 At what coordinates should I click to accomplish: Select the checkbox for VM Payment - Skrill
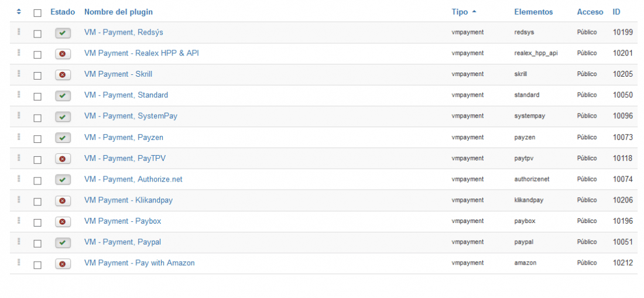37,76
